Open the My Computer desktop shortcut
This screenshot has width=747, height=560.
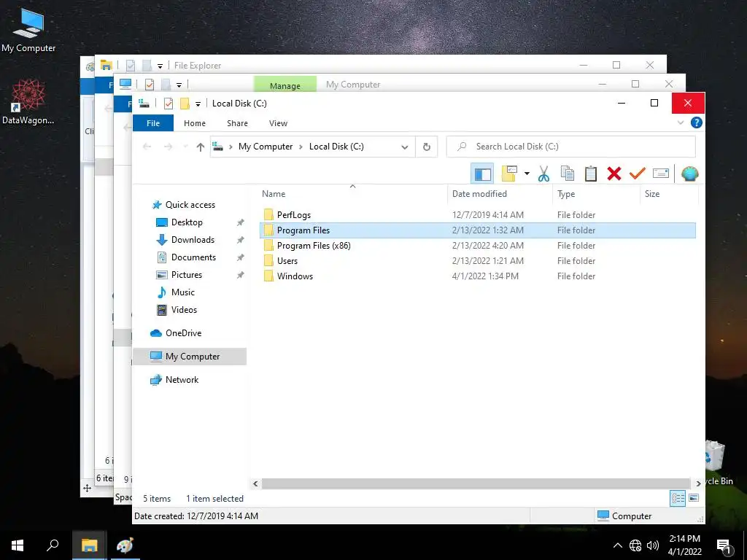pyautogui.click(x=28, y=31)
